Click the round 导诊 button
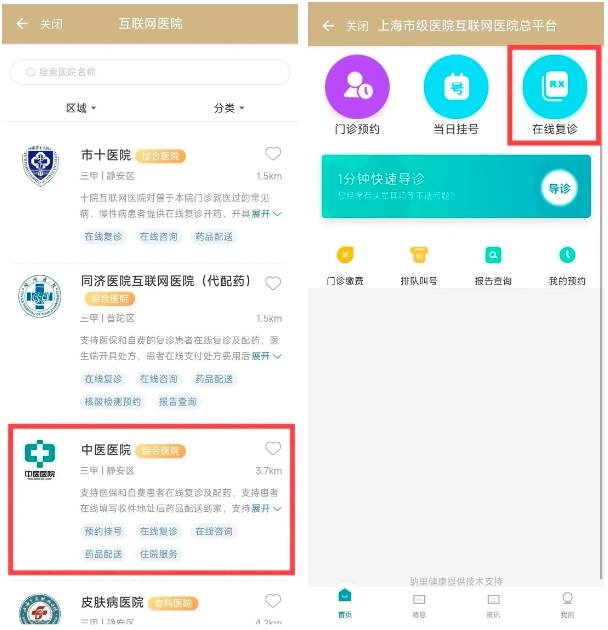608x630 pixels. 559,188
